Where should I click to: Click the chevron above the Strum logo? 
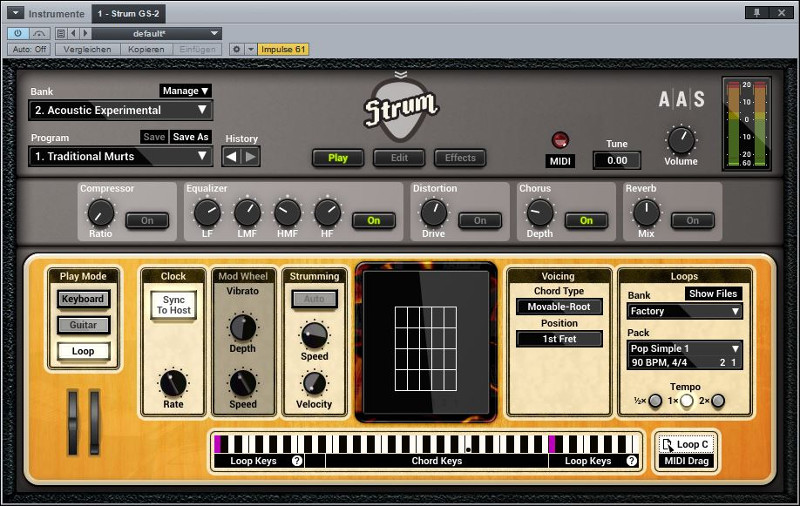click(401, 75)
